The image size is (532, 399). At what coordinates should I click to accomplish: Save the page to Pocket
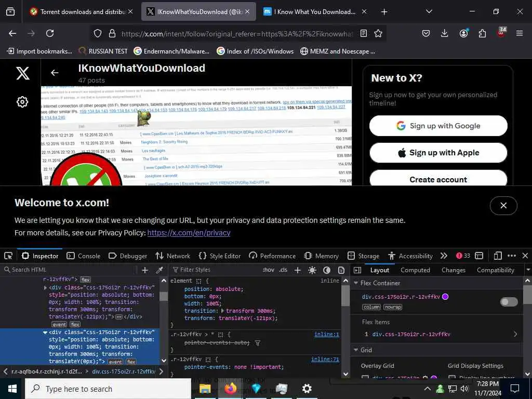[426, 33]
